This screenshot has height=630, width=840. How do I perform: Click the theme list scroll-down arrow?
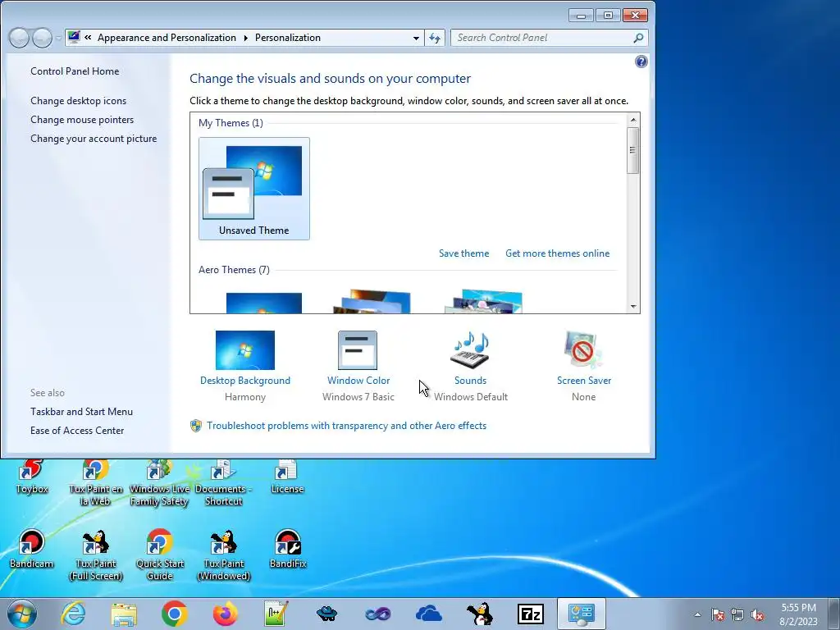[x=633, y=307]
